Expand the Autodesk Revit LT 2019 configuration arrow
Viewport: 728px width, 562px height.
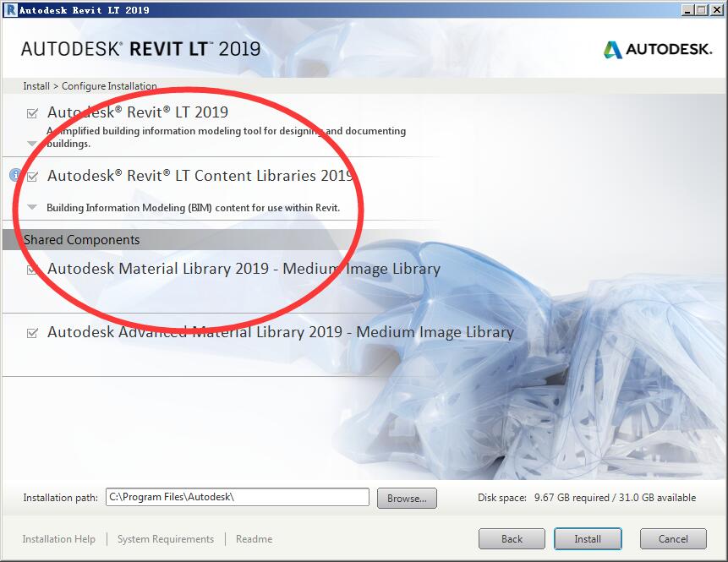click(x=32, y=144)
